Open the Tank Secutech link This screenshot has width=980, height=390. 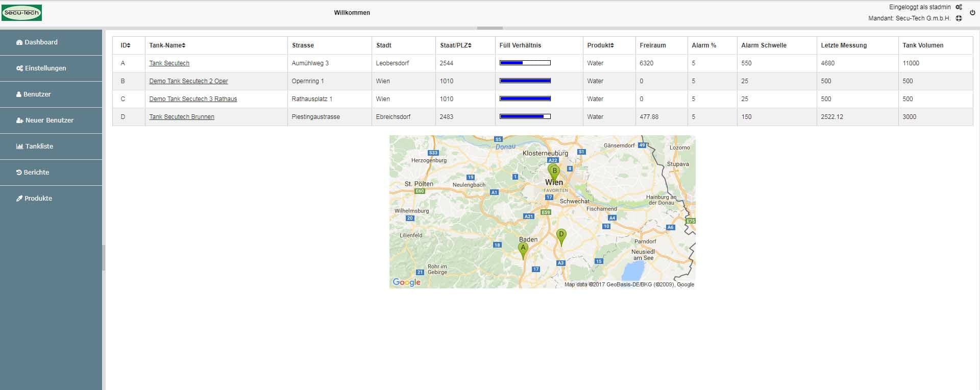click(169, 63)
